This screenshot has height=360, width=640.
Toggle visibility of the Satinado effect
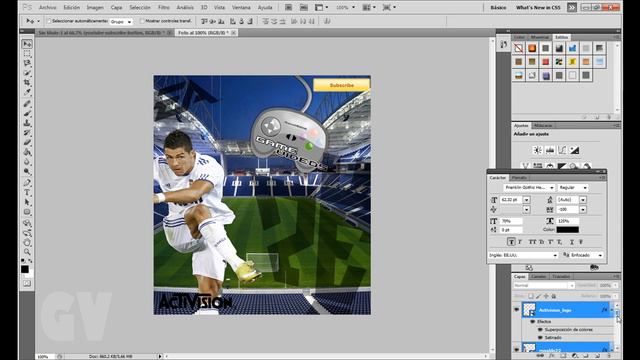tap(540, 338)
